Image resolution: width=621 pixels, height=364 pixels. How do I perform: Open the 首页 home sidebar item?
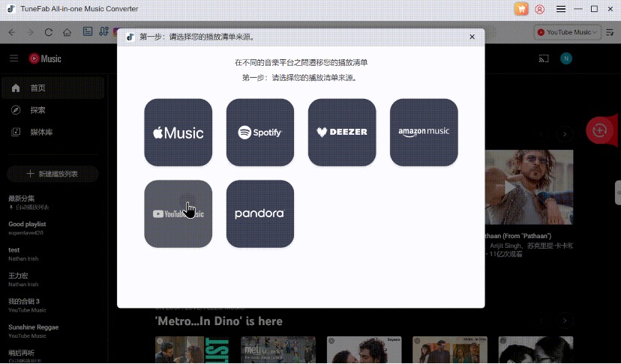pyautogui.click(x=53, y=88)
